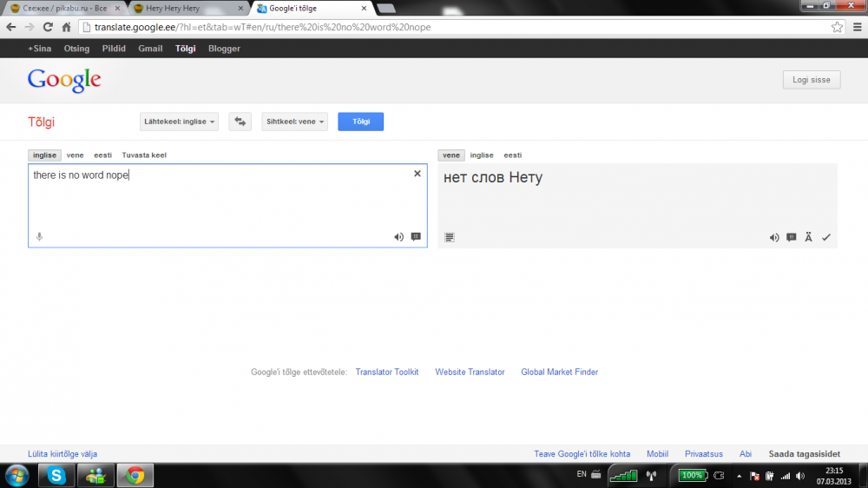Listen to the source English text
The image size is (868, 488).
[398, 237]
